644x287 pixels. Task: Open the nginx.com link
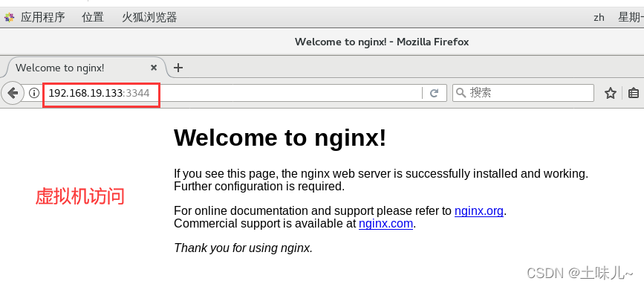coord(386,224)
